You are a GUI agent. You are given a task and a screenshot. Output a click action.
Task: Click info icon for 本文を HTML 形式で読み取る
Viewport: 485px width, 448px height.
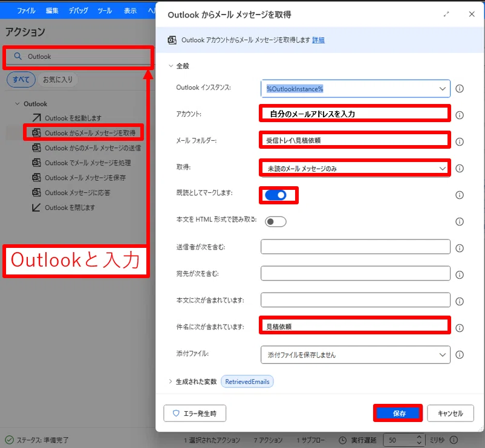point(460,221)
